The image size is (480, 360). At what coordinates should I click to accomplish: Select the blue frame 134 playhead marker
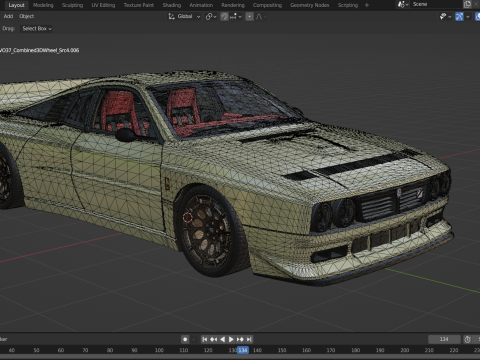(x=243, y=350)
